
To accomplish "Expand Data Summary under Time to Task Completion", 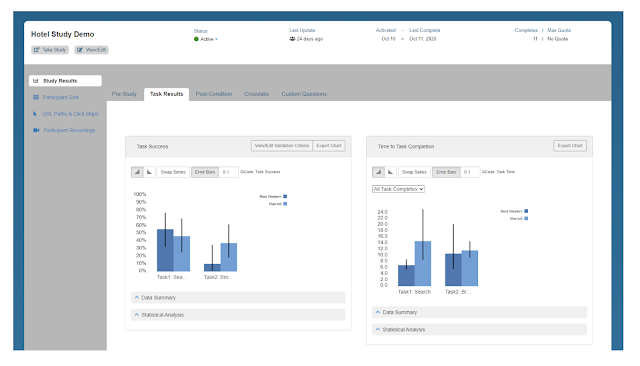I will pos(479,312).
